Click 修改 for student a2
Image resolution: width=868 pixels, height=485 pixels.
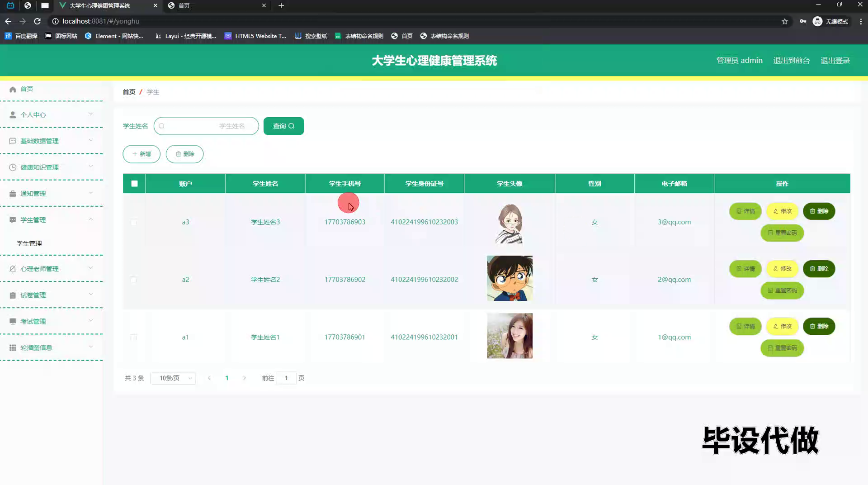(782, 269)
